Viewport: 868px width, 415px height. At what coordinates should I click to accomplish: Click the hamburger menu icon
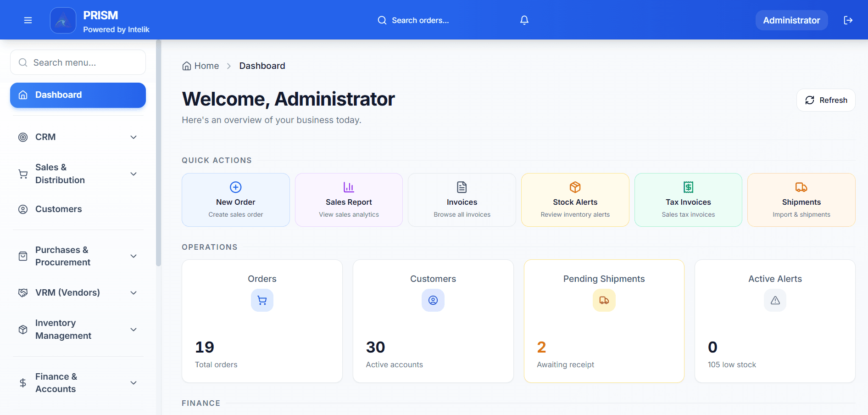click(x=28, y=20)
